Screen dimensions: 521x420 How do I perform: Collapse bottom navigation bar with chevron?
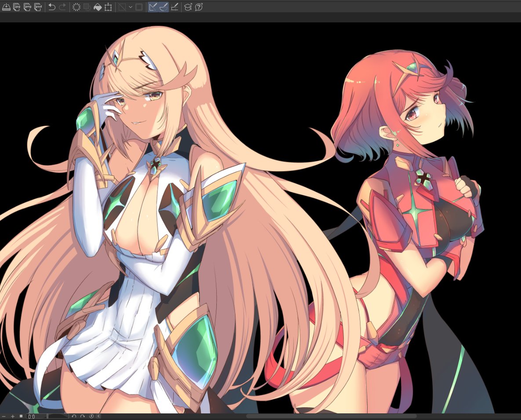[98, 416]
